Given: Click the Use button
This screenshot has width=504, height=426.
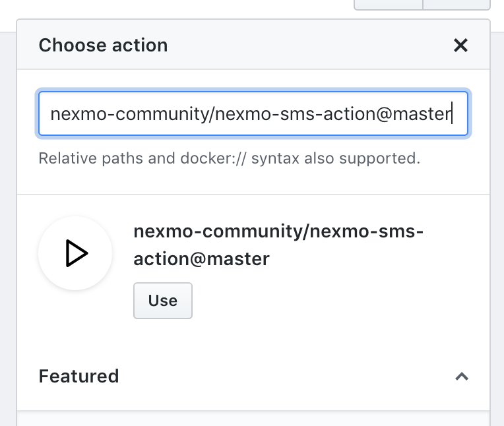Looking at the screenshot, I should coord(163,301).
